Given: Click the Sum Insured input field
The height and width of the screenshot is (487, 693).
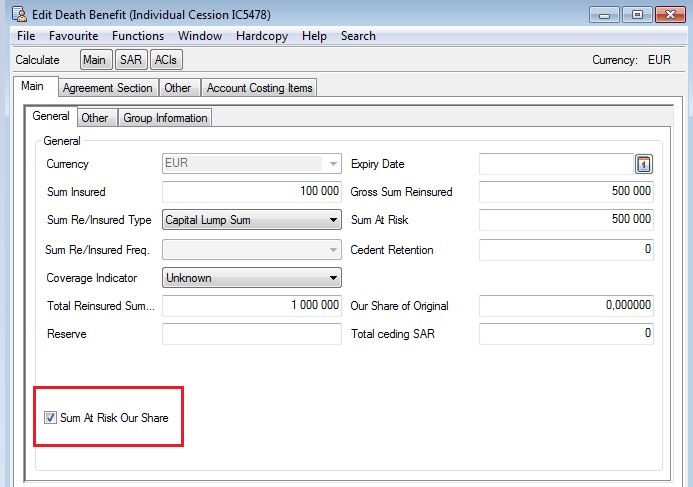Looking at the screenshot, I should tap(251, 192).
